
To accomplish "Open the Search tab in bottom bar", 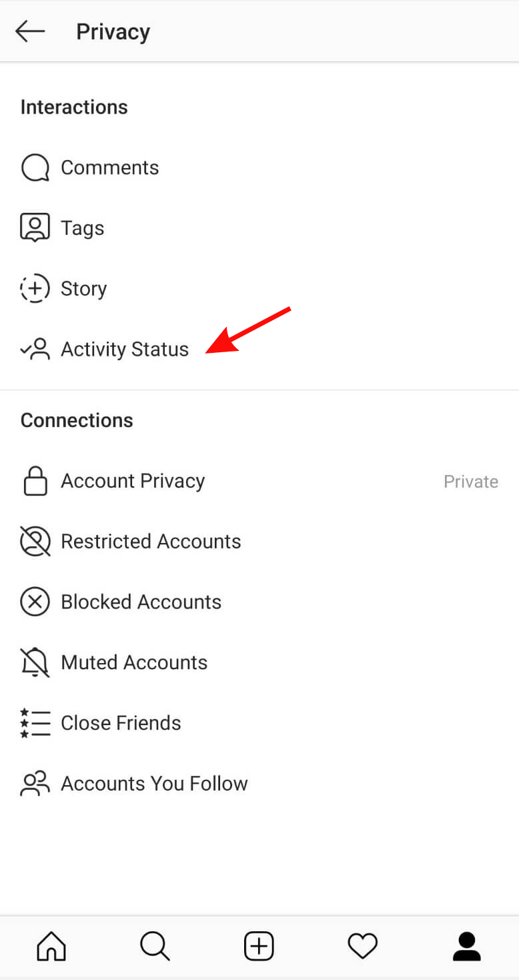I will (x=155, y=946).
